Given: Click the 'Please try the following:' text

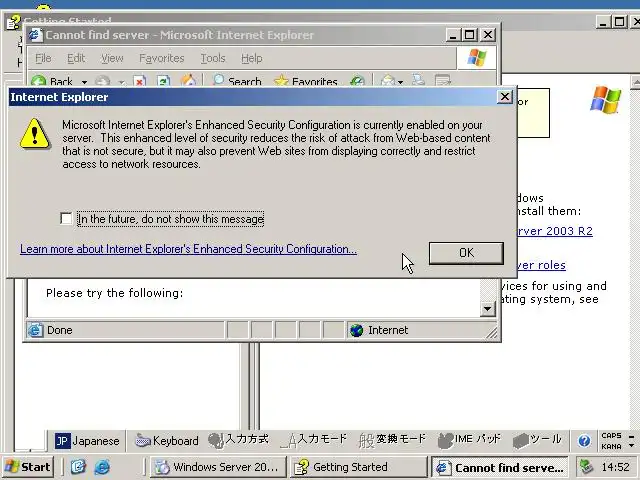Looking at the screenshot, I should point(115,293).
